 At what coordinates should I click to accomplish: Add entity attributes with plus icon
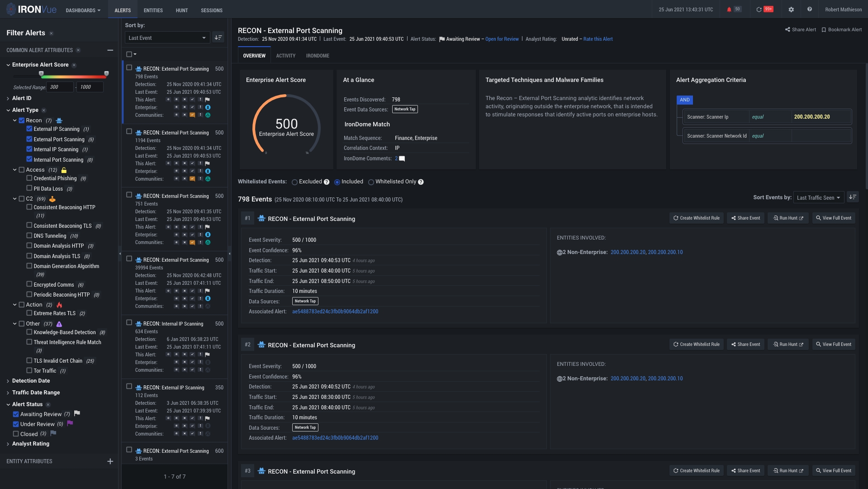(110, 461)
